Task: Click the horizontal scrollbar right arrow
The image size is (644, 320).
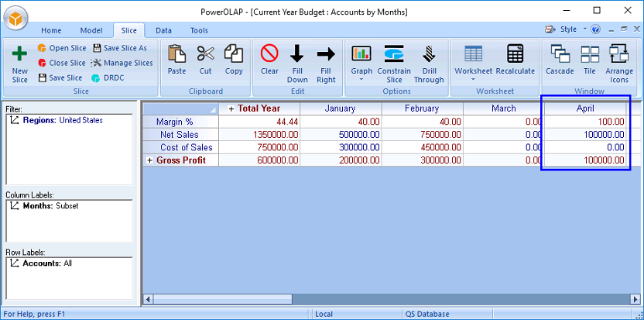Action: point(635,298)
